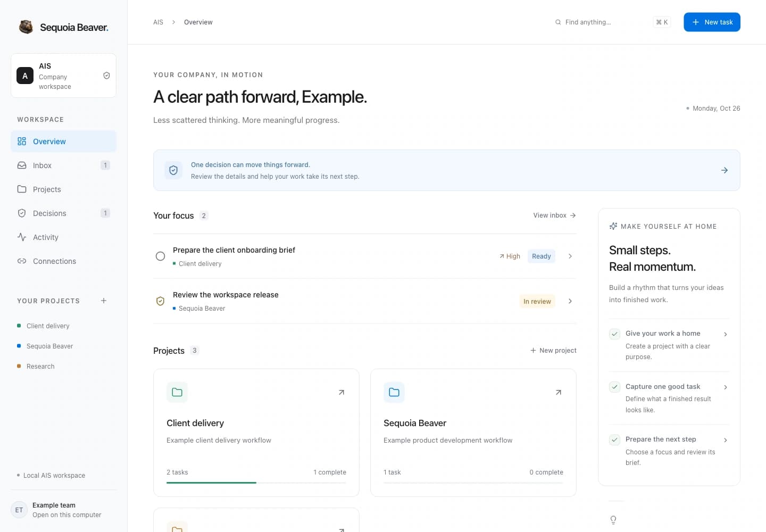
Task: Click the High priority label
Action: (x=510, y=256)
